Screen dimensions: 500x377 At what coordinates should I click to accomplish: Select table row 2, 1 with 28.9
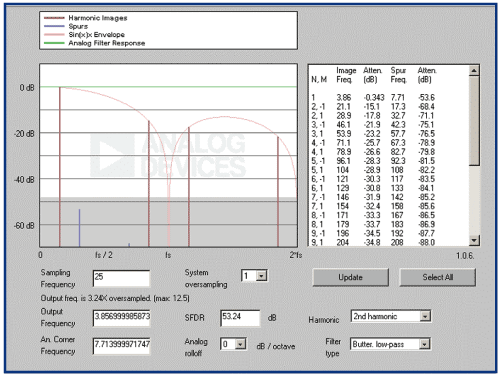click(373, 116)
